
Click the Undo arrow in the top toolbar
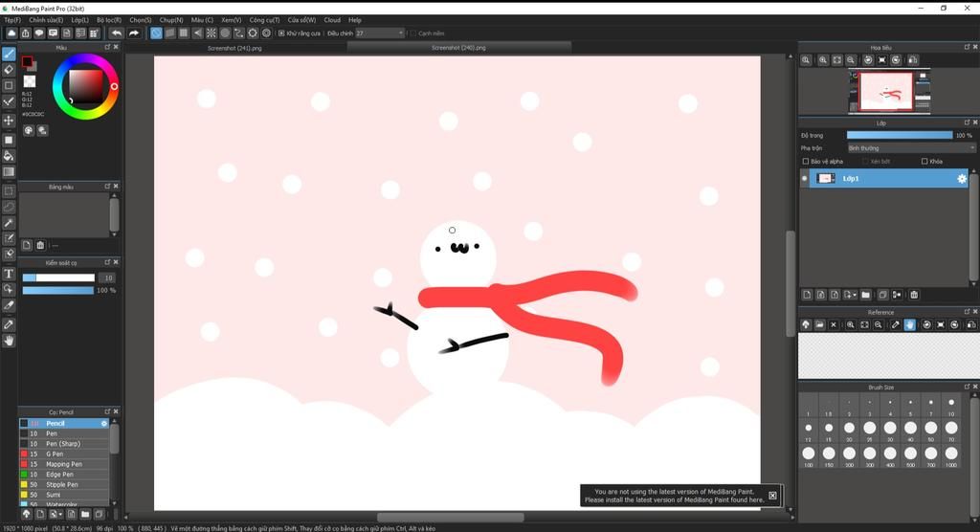(x=116, y=33)
